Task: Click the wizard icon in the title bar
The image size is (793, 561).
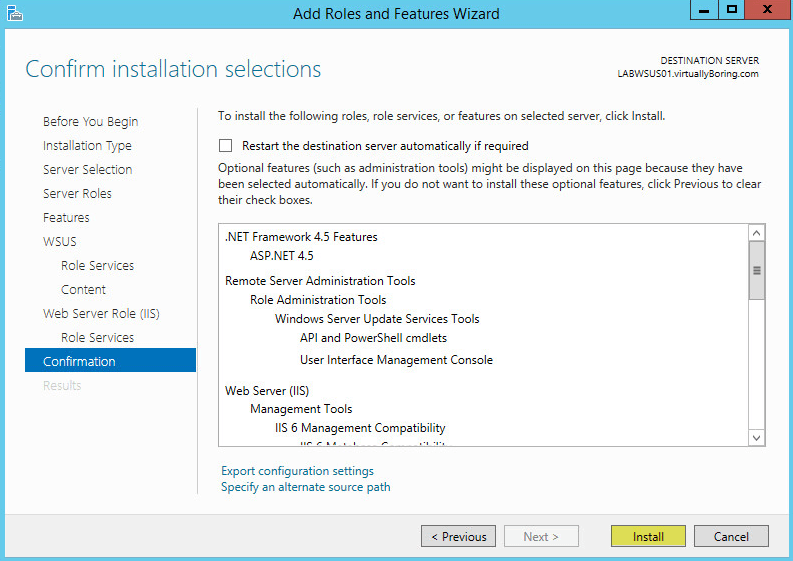Action: click(15, 13)
